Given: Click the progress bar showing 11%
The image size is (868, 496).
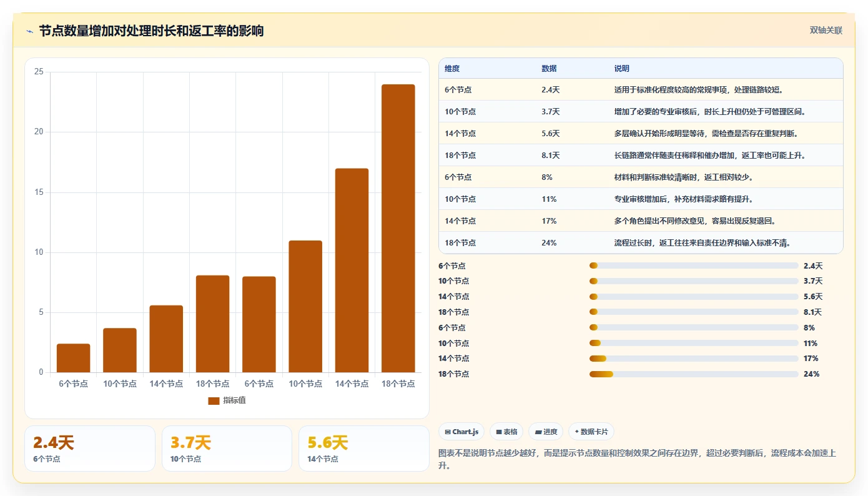Looking at the screenshot, I should tap(694, 343).
